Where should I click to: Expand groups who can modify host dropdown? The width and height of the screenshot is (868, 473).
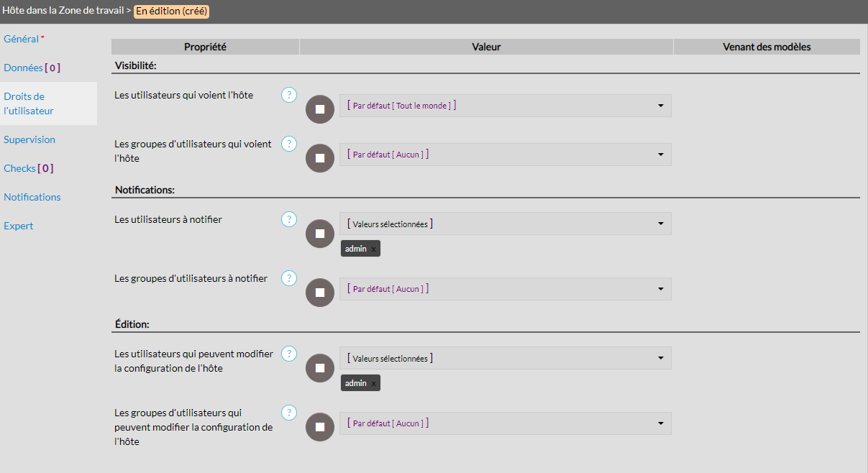point(505,423)
